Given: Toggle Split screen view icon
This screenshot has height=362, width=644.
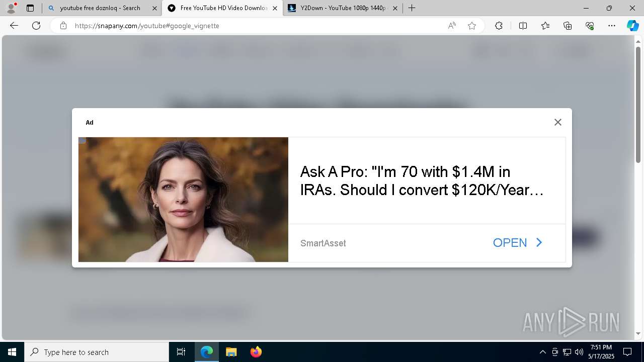Looking at the screenshot, I should [523, 26].
